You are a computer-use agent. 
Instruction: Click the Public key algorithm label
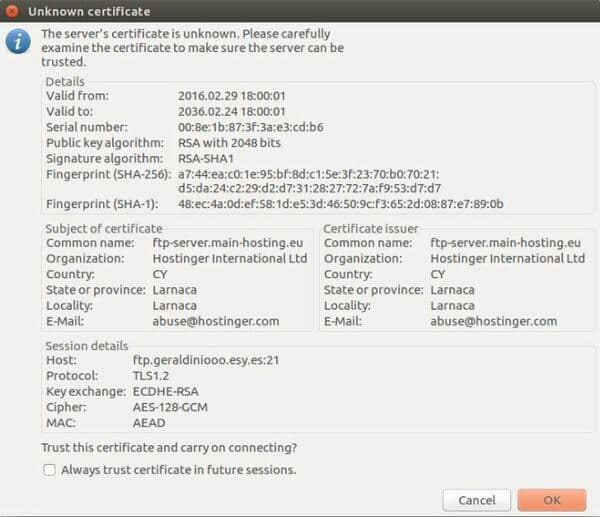105,143
